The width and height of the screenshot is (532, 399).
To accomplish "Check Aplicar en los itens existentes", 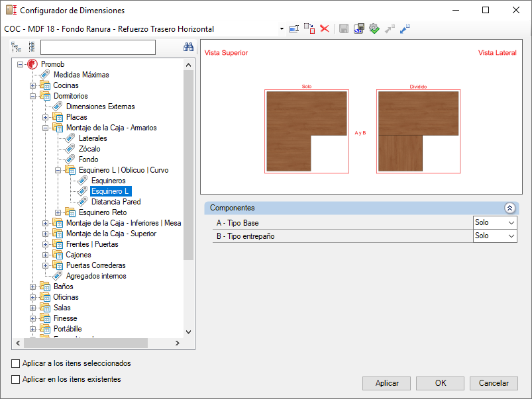I will tap(16, 379).
